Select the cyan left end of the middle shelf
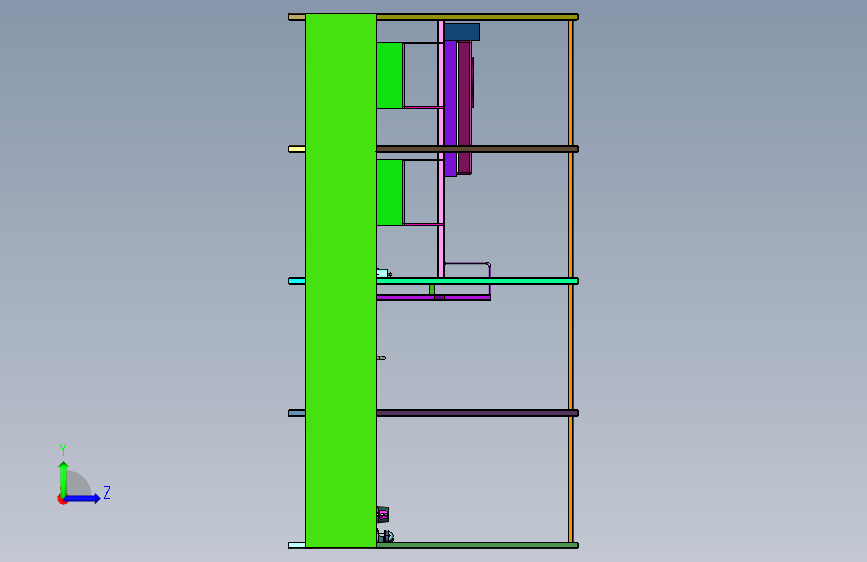Image resolution: width=867 pixels, height=562 pixels. [297, 281]
